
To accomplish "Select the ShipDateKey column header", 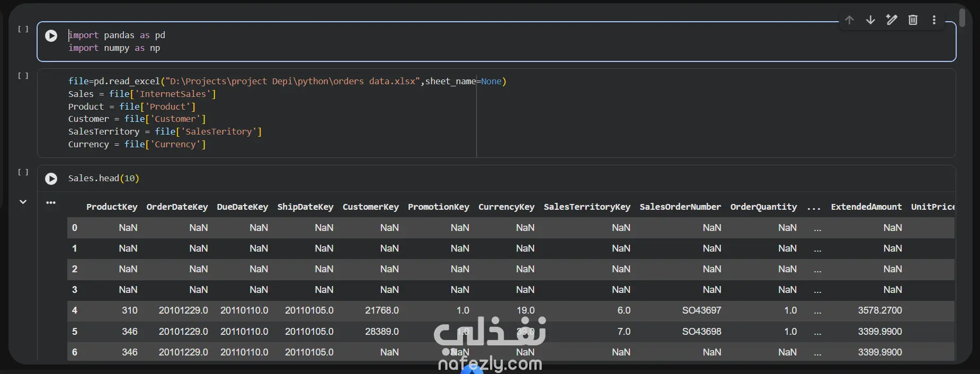I will pyautogui.click(x=305, y=207).
